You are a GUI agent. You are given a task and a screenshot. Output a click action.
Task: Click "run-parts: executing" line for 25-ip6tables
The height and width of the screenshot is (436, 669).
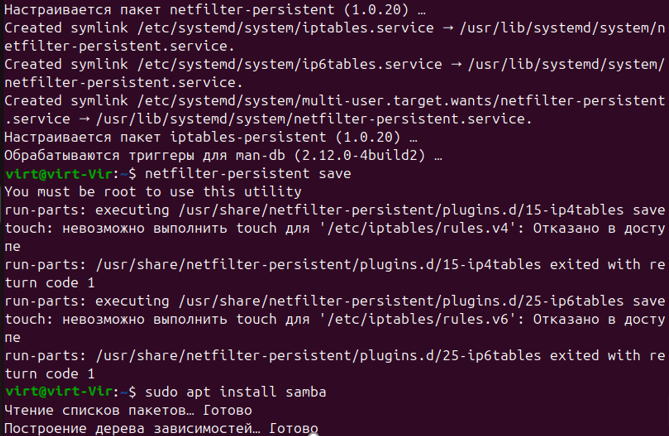(335, 301)
